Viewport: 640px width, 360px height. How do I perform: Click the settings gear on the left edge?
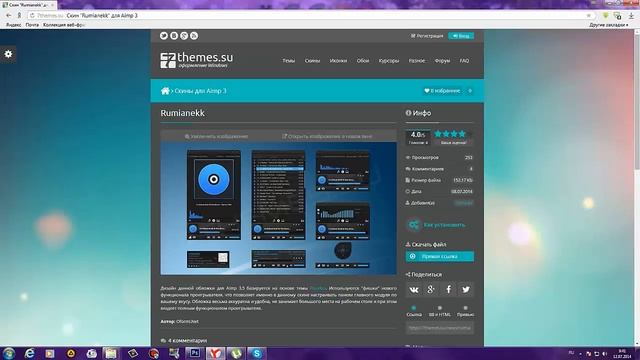(x=8, y=54)
